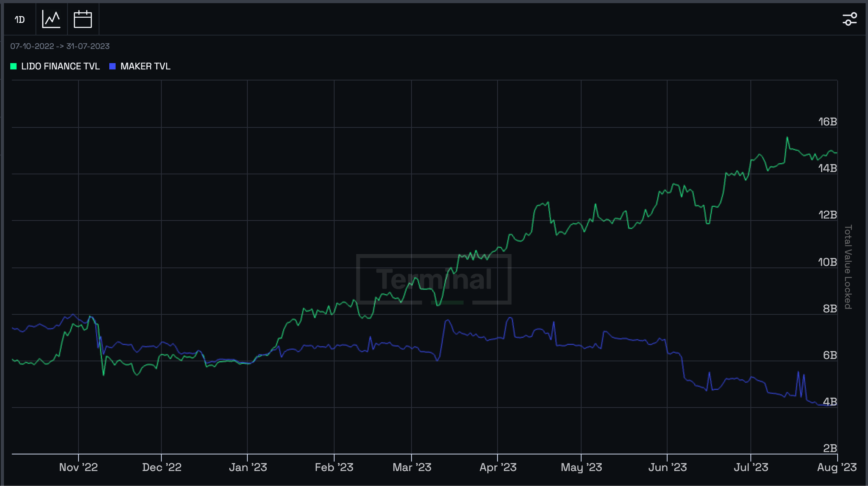Image resolution: width=868 pixels, height=486 pixels.
Task: Click the blue Maker legend color swatch
Action: pos(112,66)
